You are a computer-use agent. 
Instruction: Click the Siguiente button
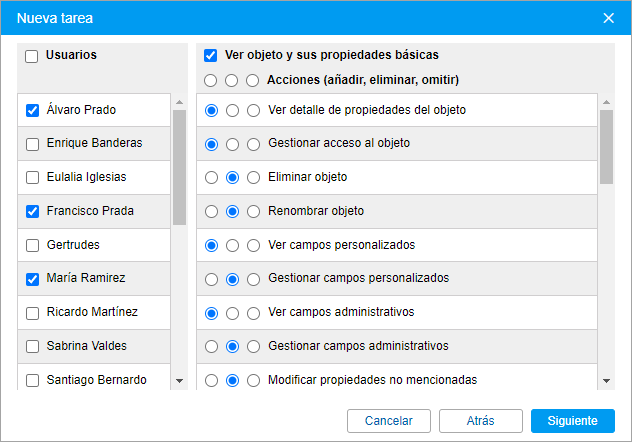(x=573, y=421)
